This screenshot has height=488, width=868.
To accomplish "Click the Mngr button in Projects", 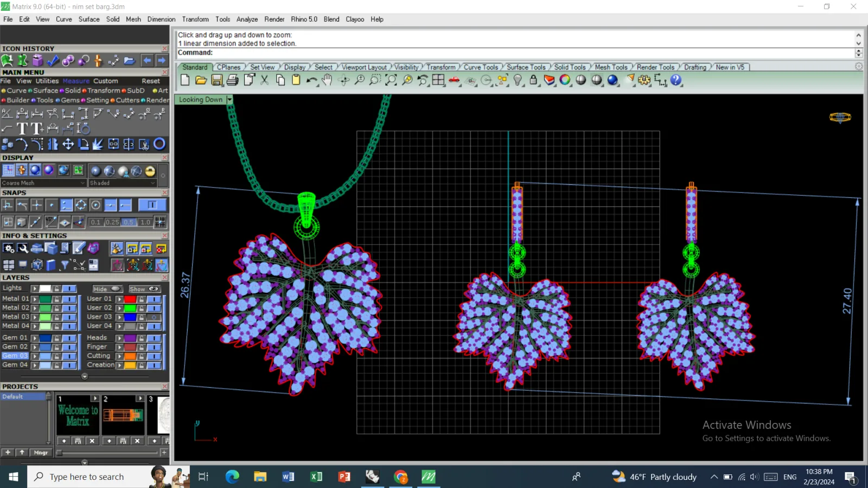I will [x=41, y=453].
